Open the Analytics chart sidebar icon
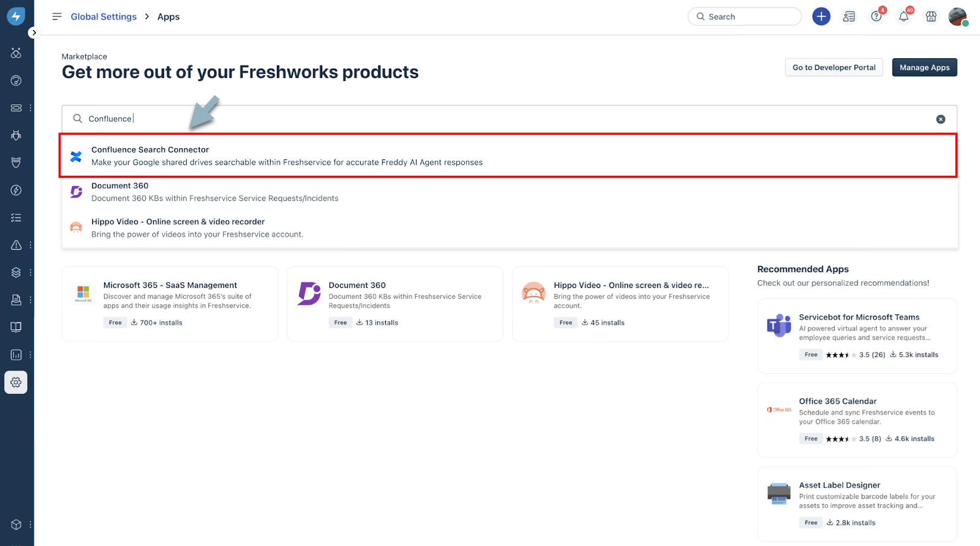 16,355
